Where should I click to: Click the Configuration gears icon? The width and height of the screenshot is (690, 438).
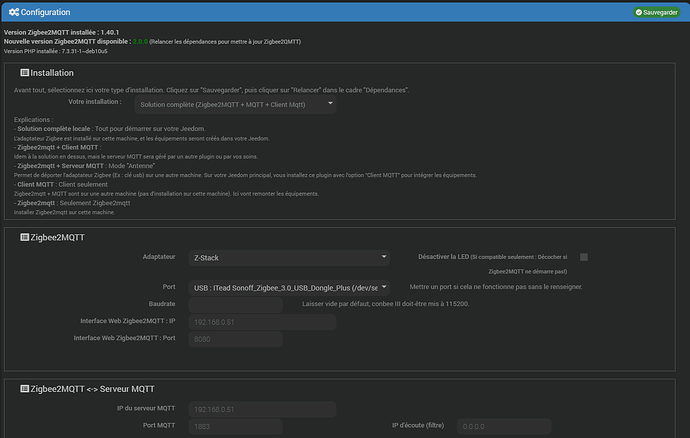14,12
